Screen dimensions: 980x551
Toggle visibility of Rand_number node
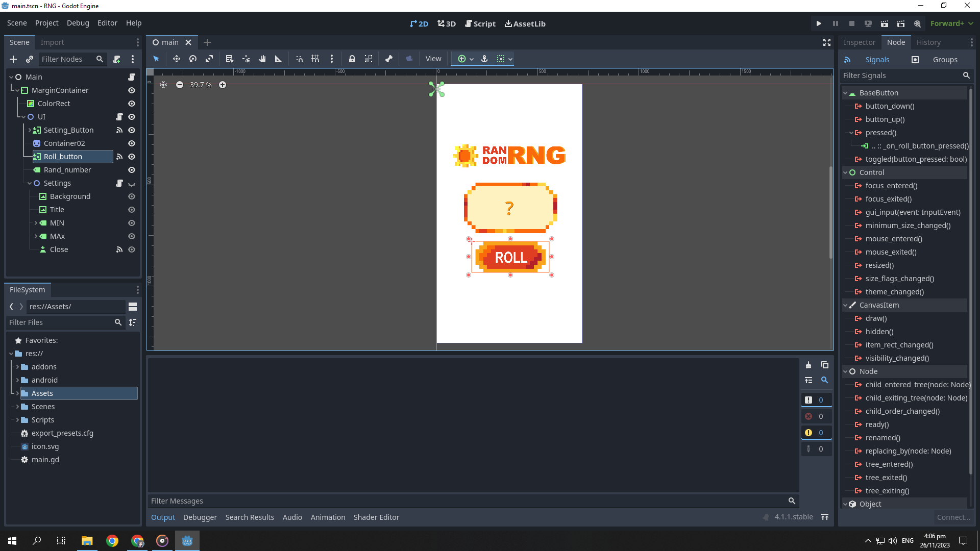132,170
